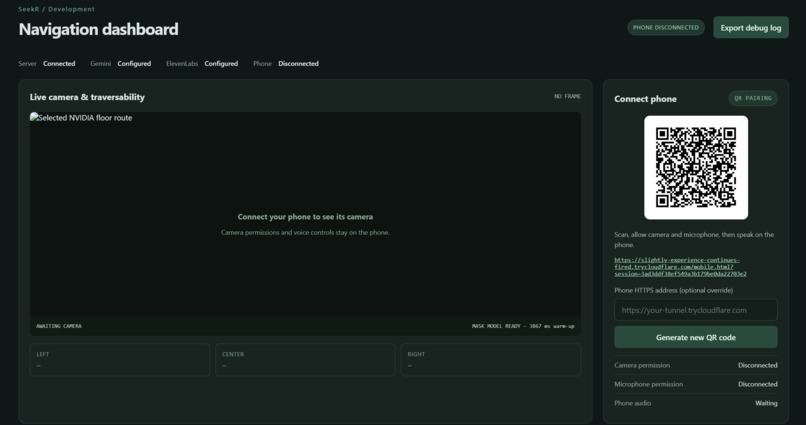Click the RIGHT traversability card

491,360
